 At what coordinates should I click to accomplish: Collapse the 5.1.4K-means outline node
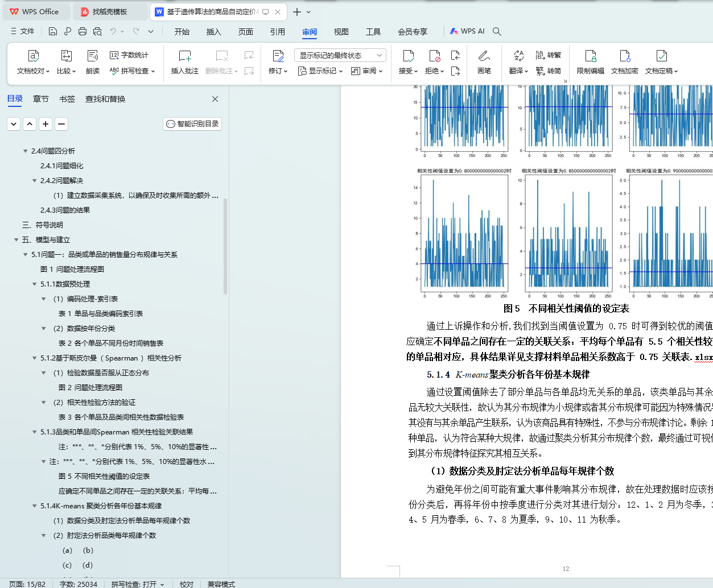(34, 506)
